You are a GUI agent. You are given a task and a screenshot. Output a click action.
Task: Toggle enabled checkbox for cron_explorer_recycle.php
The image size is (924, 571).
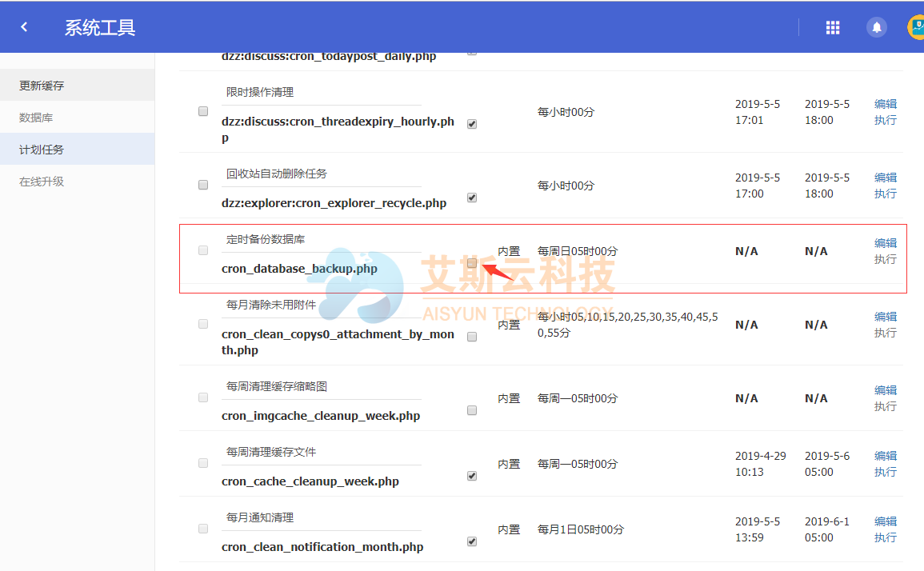pos(472,198)
